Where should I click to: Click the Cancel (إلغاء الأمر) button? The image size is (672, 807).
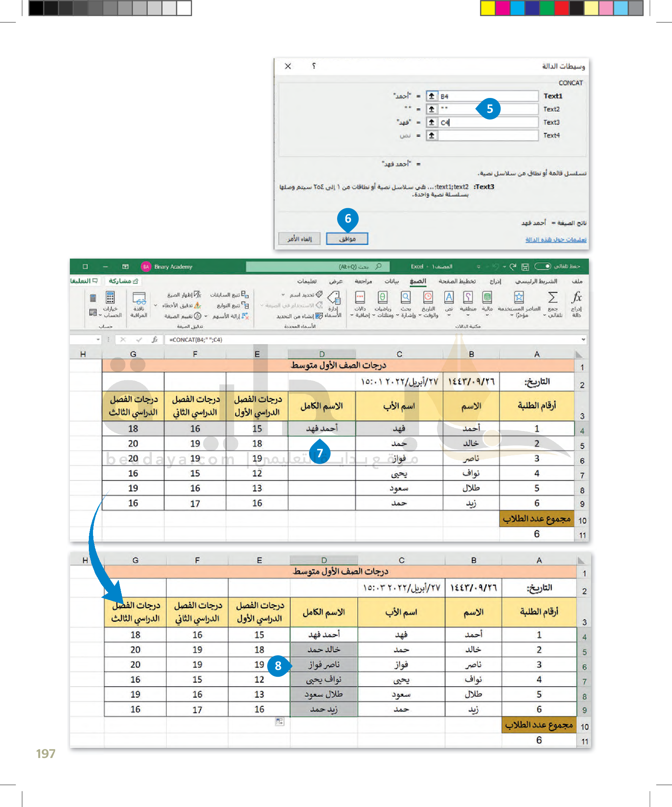click(x=299, y=239)
